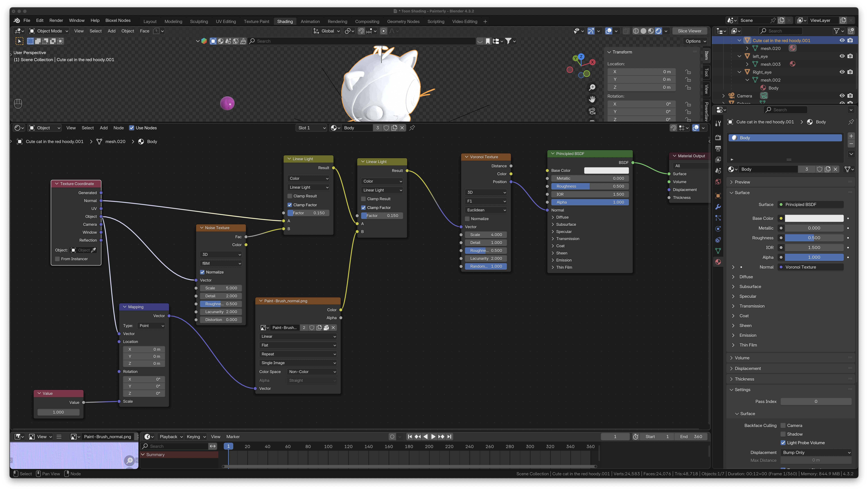Hide left_eye in the outliner viewport
Viewport: 868px width, 490px height.
842,56
